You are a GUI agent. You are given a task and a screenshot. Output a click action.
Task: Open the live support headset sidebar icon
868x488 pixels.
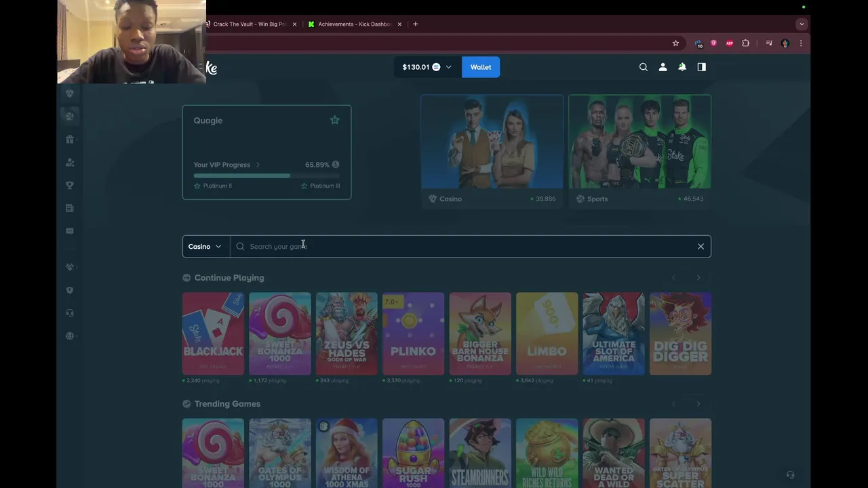69,313
